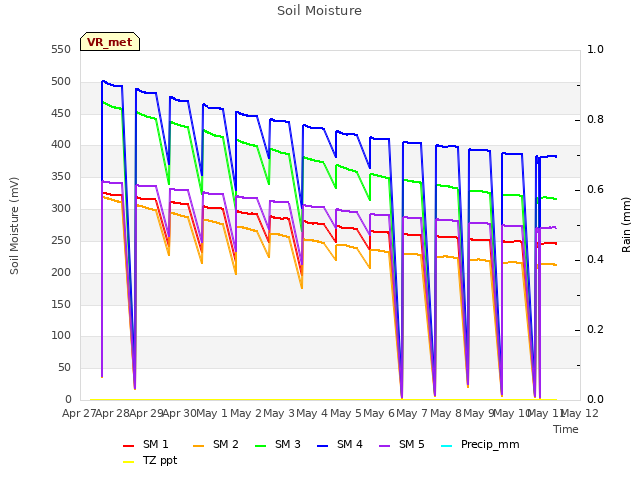
Task: Click cyan Precip_mm legend color marker
Action: click(x=447, y=446)
